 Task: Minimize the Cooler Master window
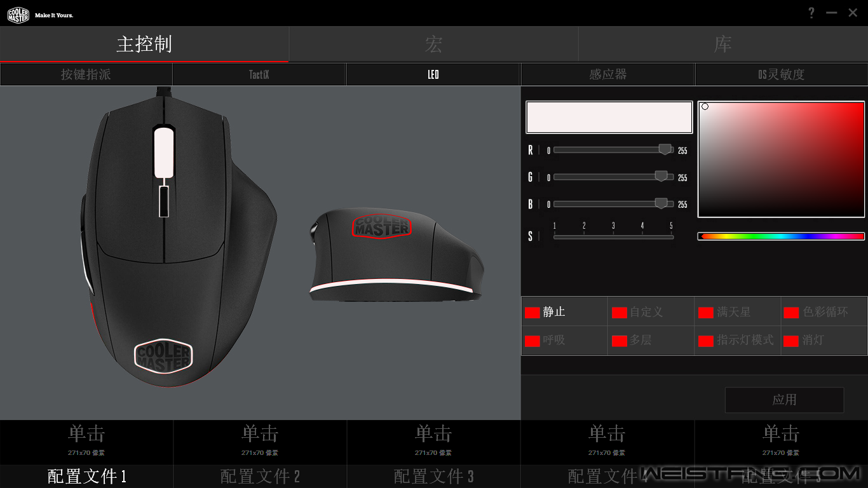(832, 13)
